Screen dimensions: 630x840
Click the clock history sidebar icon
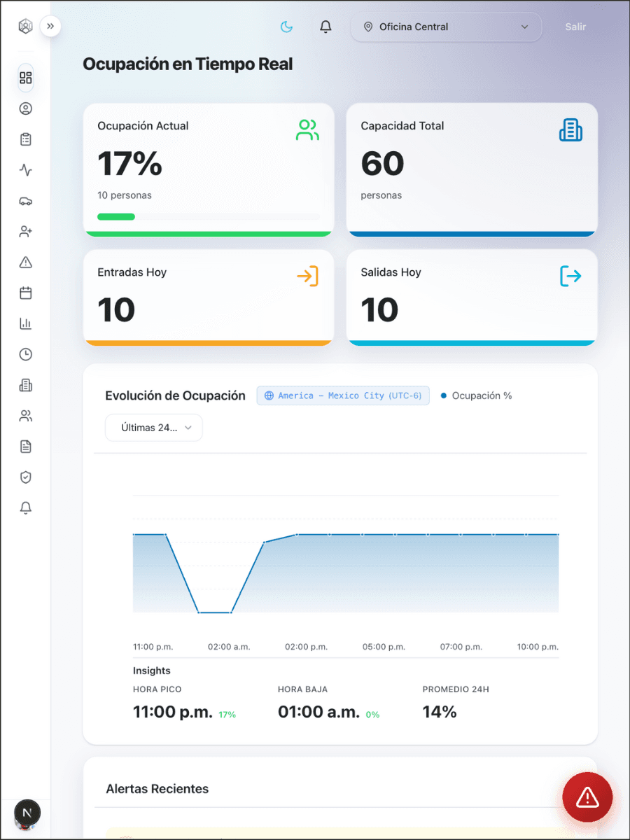click(x=26, y=354)
